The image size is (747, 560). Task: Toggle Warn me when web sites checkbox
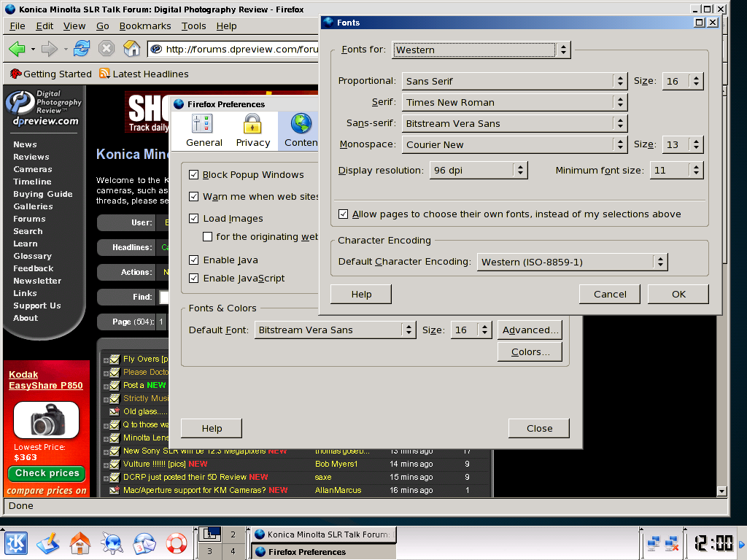pos(193,196)
